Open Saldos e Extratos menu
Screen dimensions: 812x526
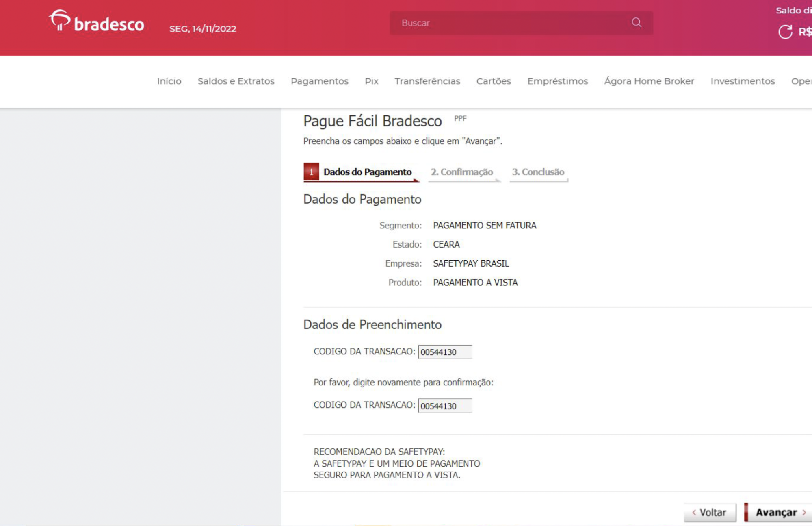click(x=236, y=81)
